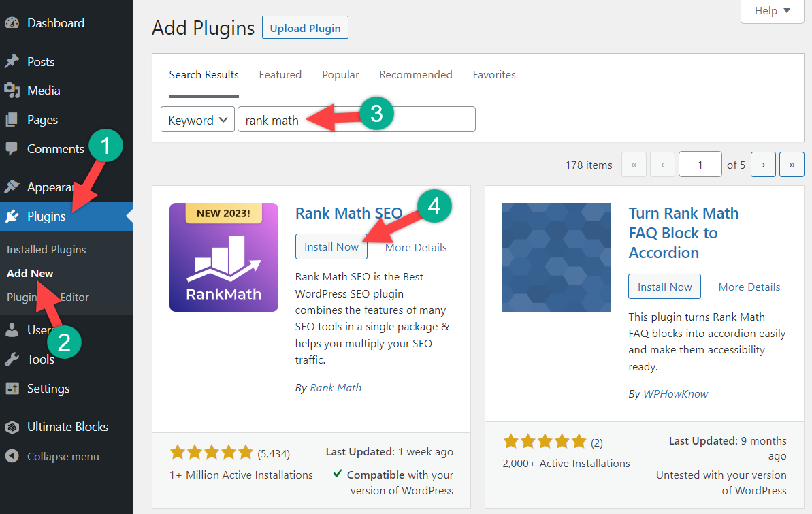Click the WPHowKnow author link
The height and width of the screenshot is (514, 812).
pyautogui.click(x=675, y=393)
